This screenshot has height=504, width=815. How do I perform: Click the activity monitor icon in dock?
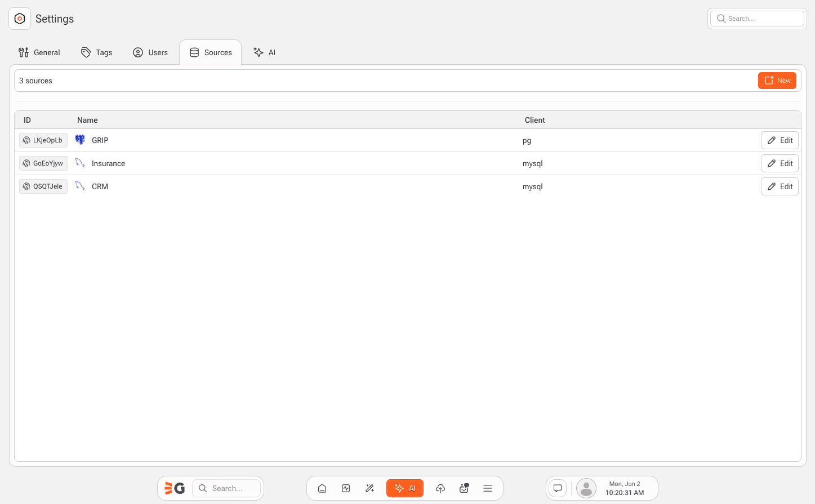tap(346, 488)
